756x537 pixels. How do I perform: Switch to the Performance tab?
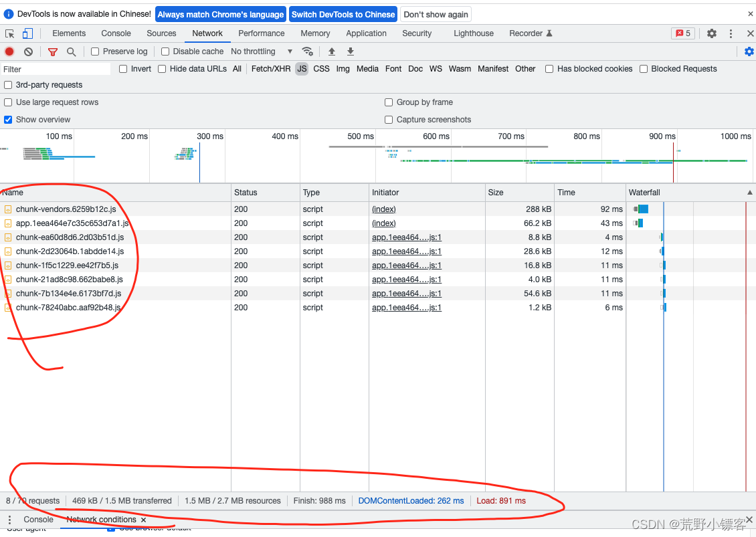262,33
